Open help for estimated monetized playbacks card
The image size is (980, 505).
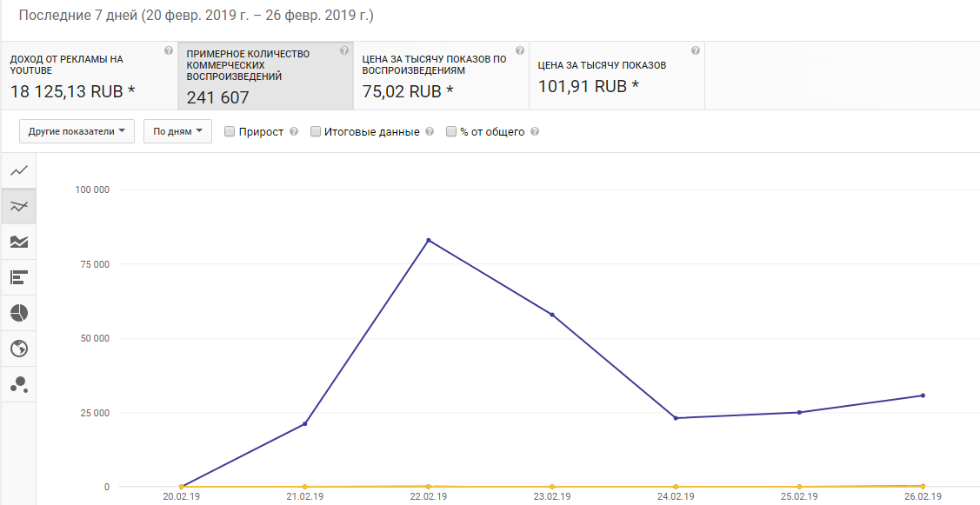[x=343, y=51]
